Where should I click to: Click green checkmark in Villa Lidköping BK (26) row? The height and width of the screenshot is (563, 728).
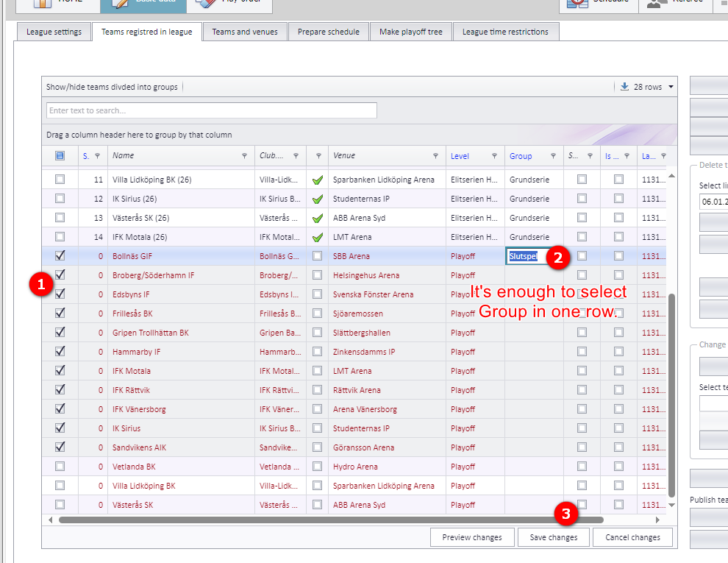coord(318,180)
